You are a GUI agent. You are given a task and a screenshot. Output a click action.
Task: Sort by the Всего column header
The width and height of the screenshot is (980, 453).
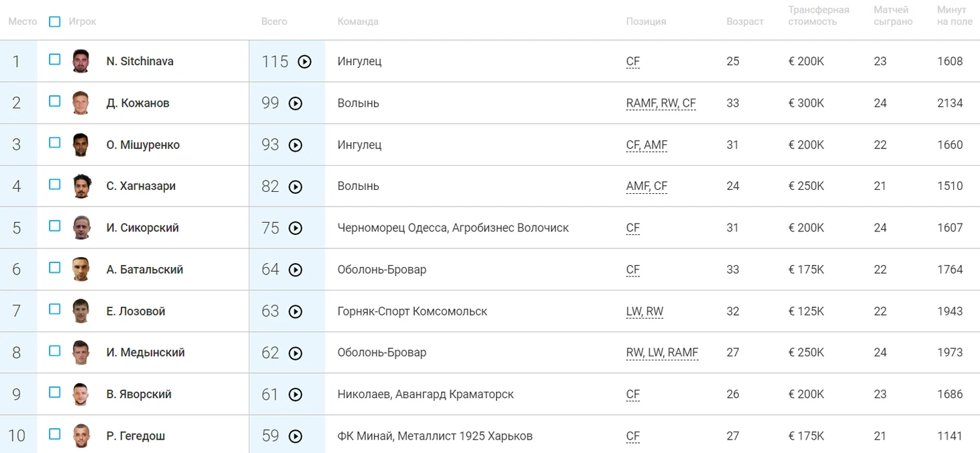274,21
